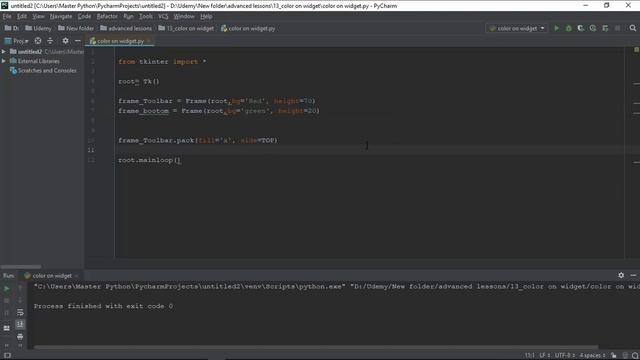This screenshot has width=640, height=360.
Task: Open the File menu
Action: click(x=7, y=16)
